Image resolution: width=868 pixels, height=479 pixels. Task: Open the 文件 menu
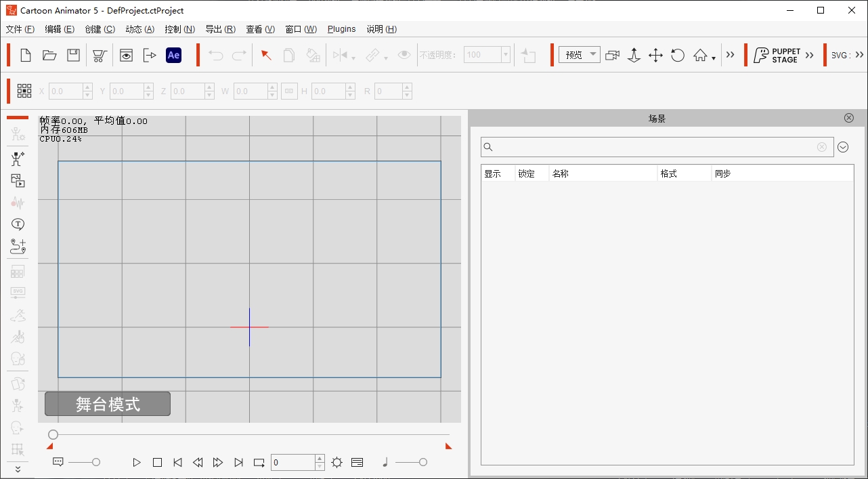pos(19,29)
